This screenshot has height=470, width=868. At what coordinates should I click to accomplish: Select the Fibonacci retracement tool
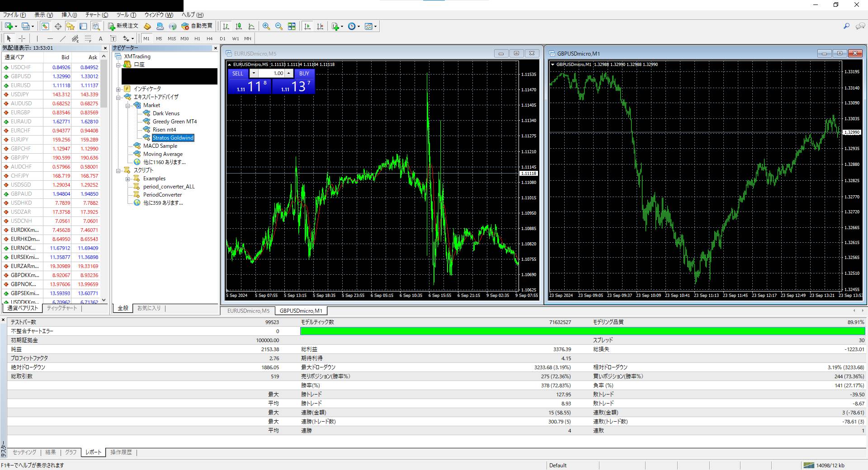[88, 38]
